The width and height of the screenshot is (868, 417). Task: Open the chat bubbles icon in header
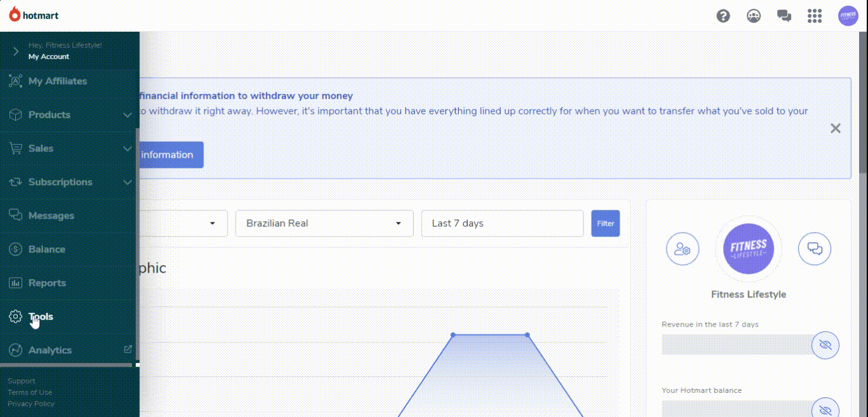click(x=784, y=16)
